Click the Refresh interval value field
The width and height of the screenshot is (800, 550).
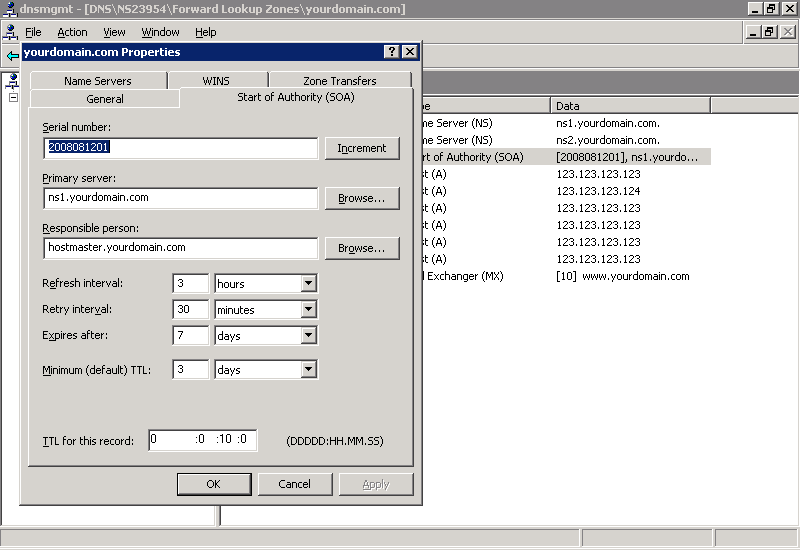coord(191,283)
